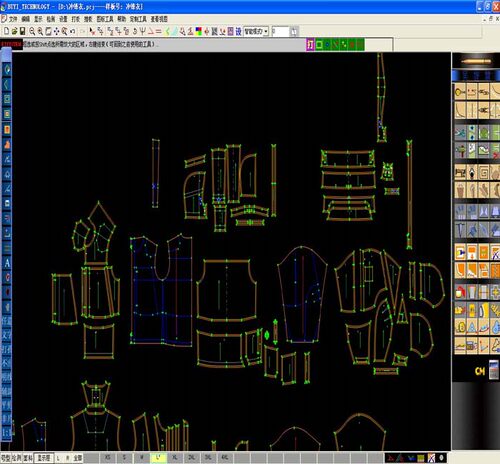Image resolution: width=500 pixels, height=464 pixels.
Task: Click the 显示层 button in the bottom bar
Action: [x=44, y=458]
